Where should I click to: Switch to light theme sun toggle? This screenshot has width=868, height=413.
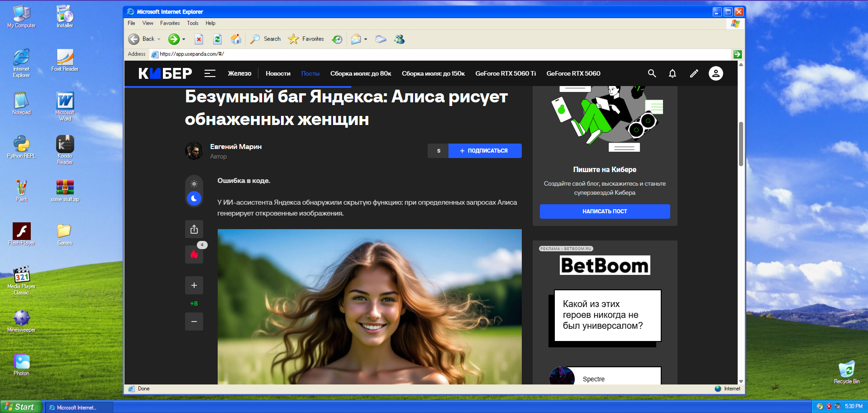(194, 184)
